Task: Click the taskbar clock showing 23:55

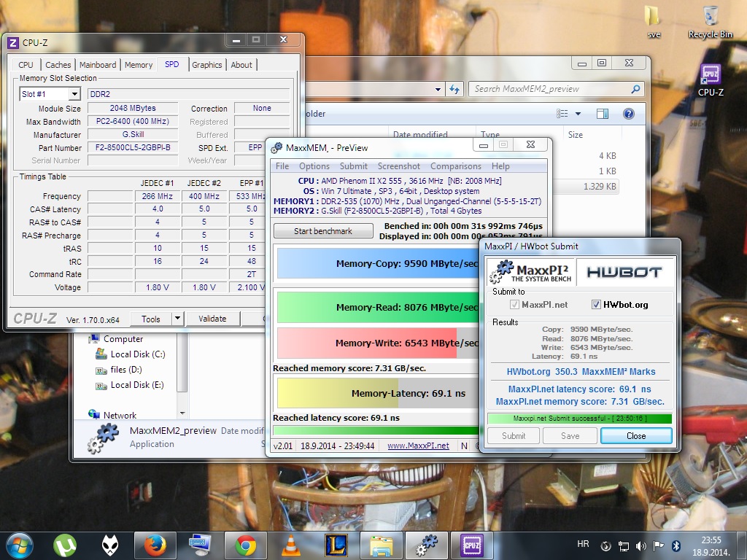Action: (x=711, y=546)
